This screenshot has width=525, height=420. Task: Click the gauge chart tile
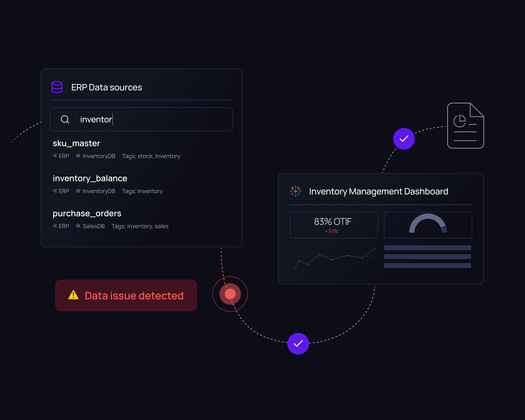(x=428, y=225)
